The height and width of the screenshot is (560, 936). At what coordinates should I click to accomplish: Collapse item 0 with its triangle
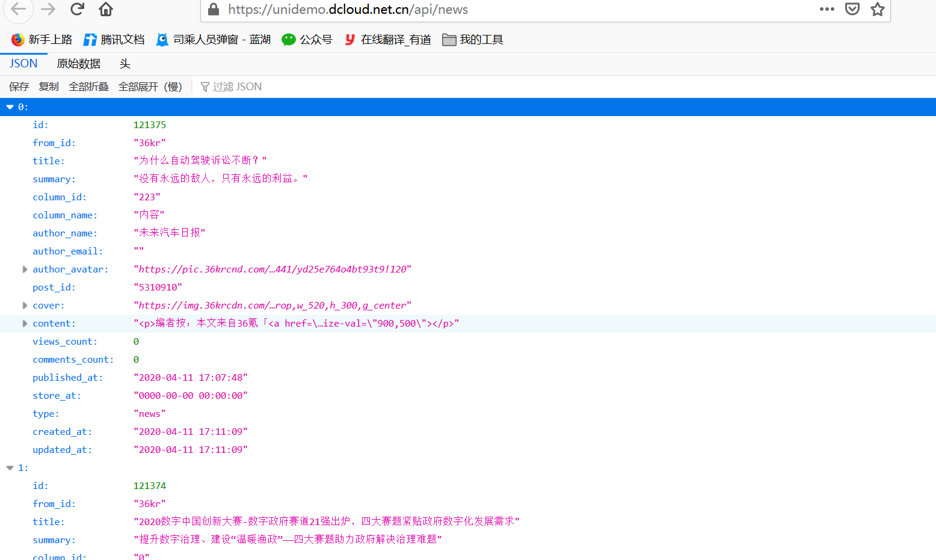coord(10,106)
